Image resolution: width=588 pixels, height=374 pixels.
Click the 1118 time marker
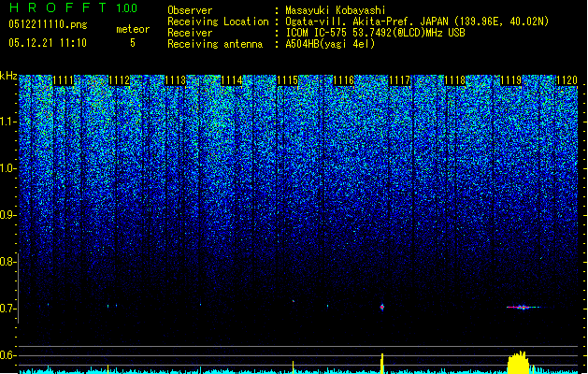(455, 80)
